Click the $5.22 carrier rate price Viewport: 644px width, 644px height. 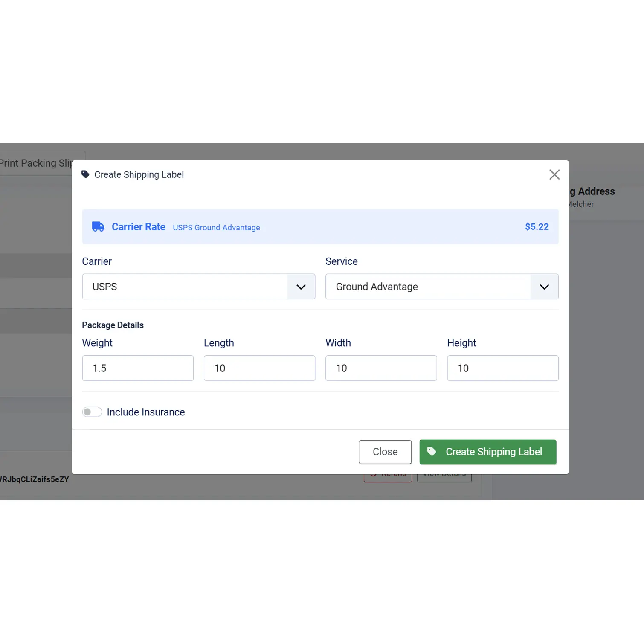[537, 227]
